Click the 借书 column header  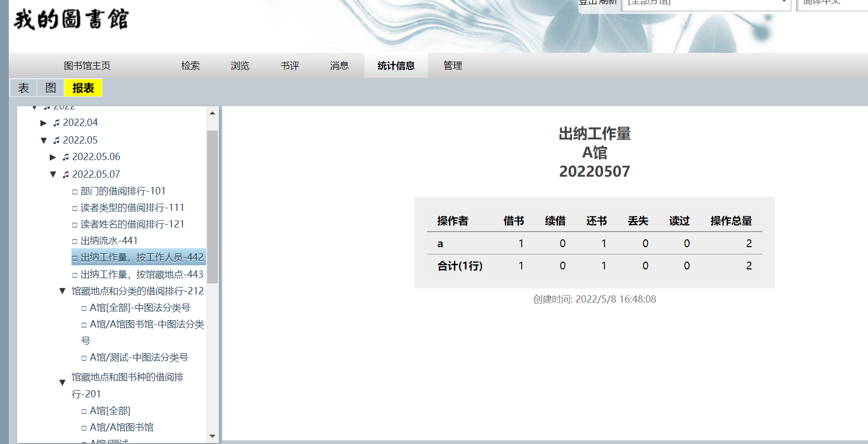[514, 221]
